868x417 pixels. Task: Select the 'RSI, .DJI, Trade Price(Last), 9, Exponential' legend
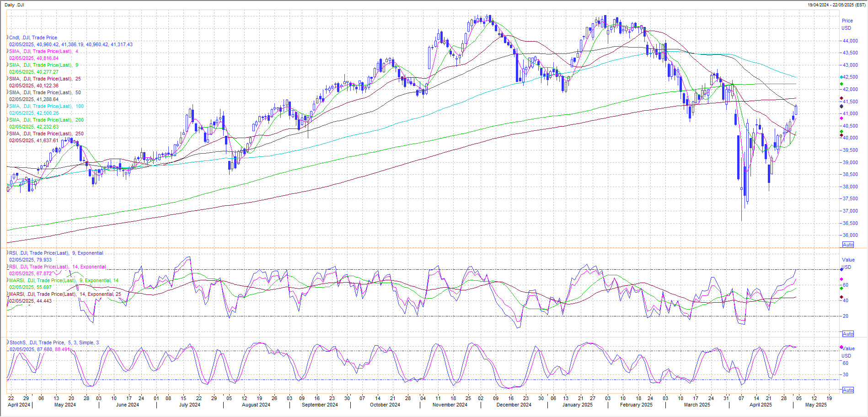(56, 253)
